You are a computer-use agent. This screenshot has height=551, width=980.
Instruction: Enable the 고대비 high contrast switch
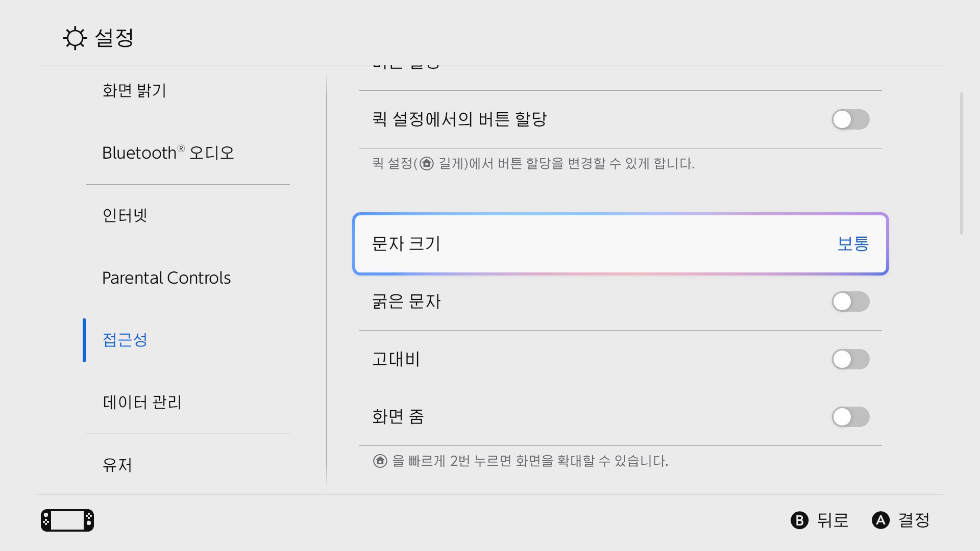pyautogui.click(x=850, y=359)
